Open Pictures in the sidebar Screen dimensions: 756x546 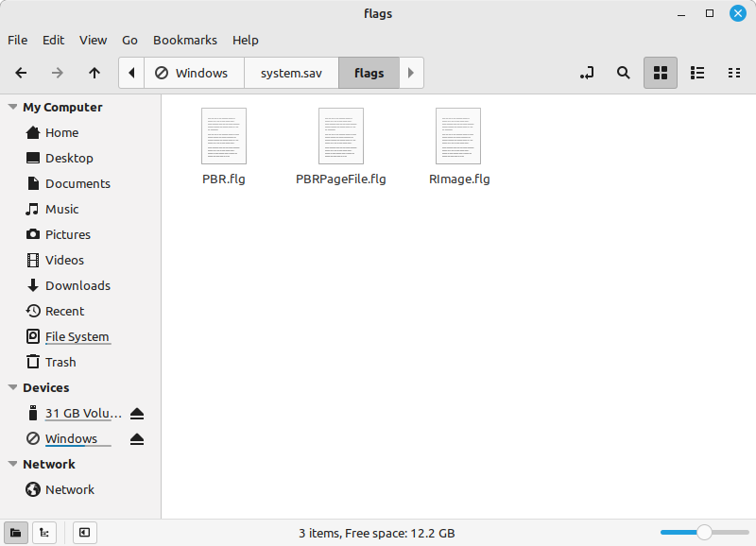[80, 234]
